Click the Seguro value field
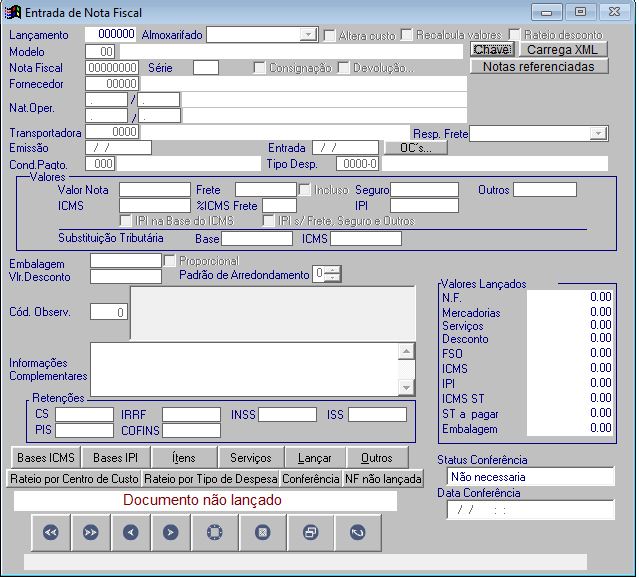639x578 pixels. pos(425,190)
